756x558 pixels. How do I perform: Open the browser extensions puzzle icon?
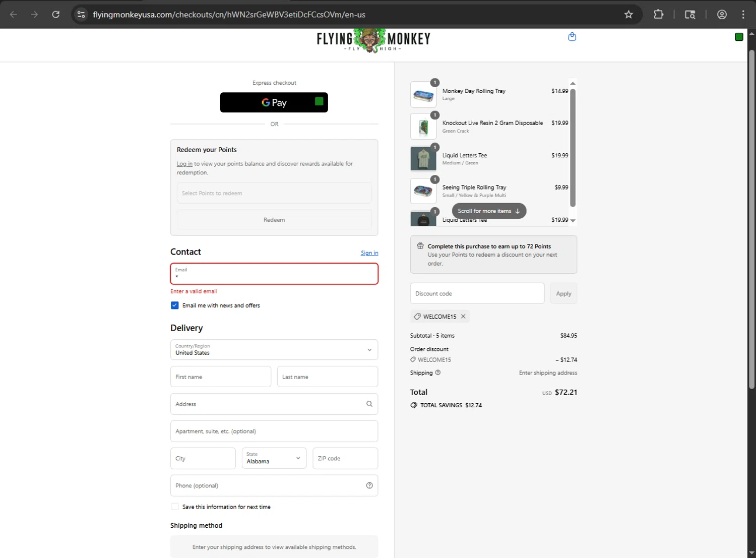[x=658, y=15]
